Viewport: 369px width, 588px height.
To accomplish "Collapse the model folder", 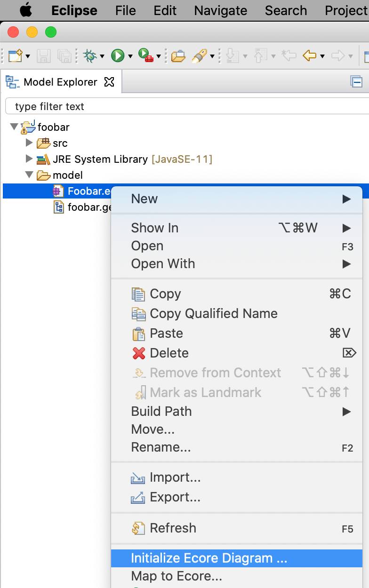I will 29,175.
